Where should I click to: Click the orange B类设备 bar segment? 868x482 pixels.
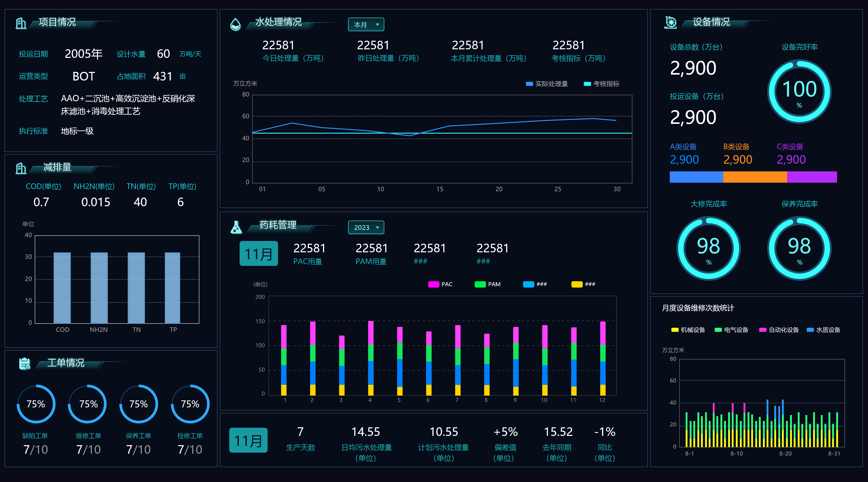[x=755, y=177]
